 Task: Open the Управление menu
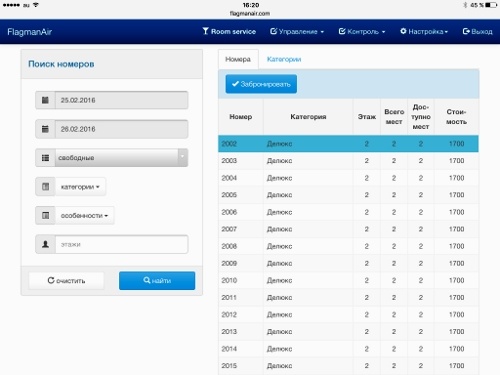[x=297, y=32]
